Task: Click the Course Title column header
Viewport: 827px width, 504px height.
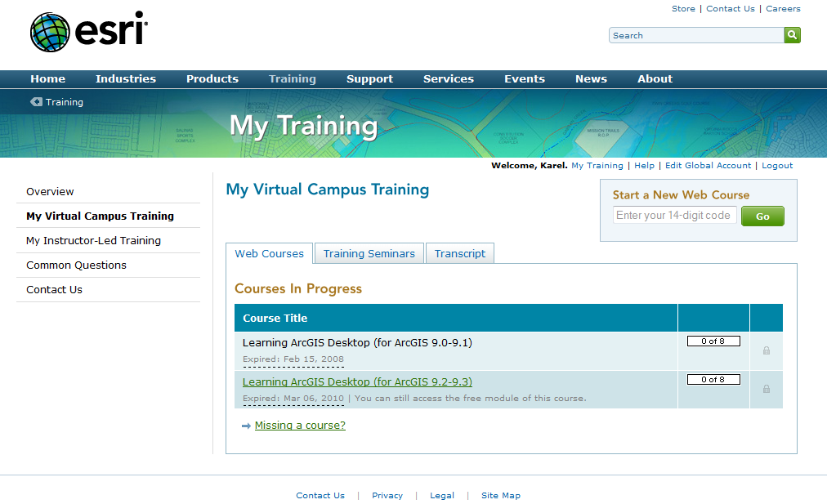Action: click(x=275, y=318)
